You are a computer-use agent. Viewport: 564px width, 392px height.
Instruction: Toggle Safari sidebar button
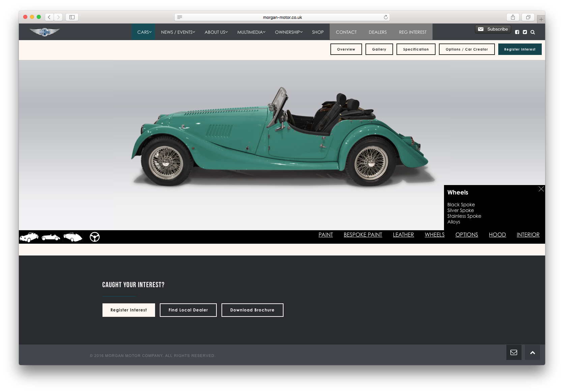tap(72, 17)
